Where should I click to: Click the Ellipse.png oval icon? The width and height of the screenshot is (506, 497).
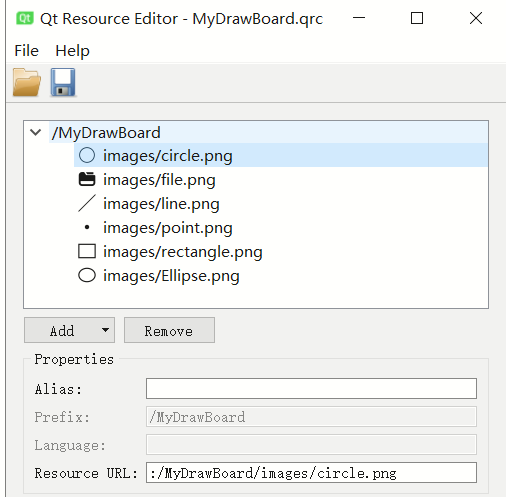[x=87, y=275]
